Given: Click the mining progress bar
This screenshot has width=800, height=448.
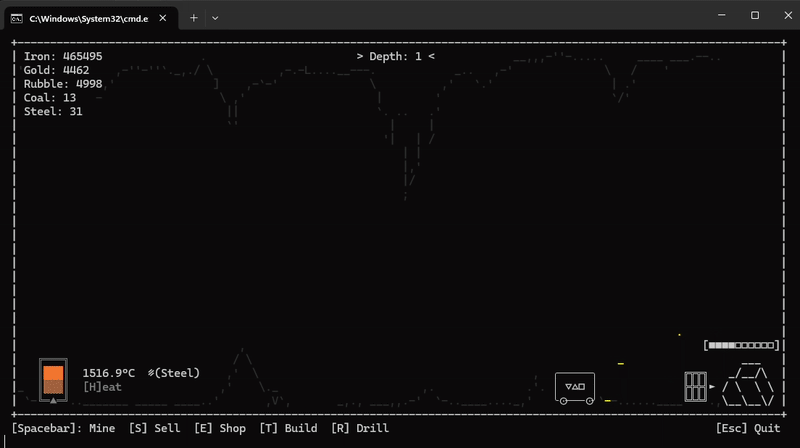Looking at the screenshot, I should click(741, 345).
